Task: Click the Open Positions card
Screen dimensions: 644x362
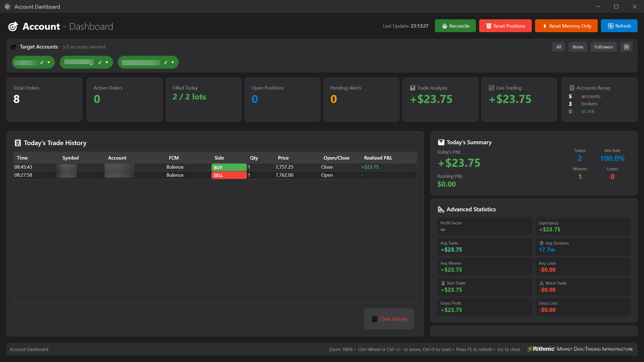Action: tap(282, 99)
